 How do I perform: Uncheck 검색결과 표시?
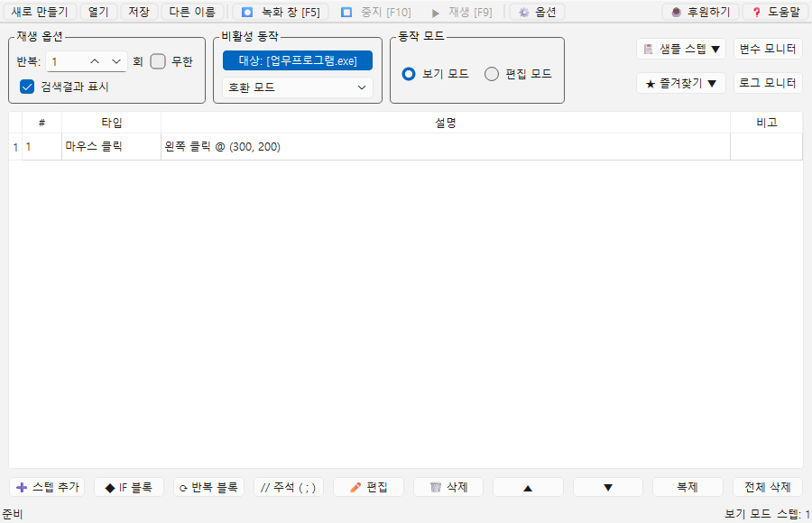(x=27, y=87)
